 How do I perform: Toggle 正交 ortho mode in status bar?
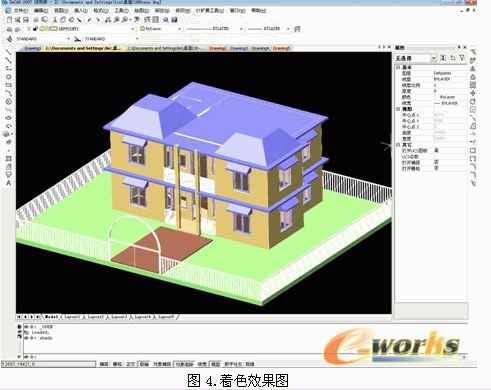131,364
